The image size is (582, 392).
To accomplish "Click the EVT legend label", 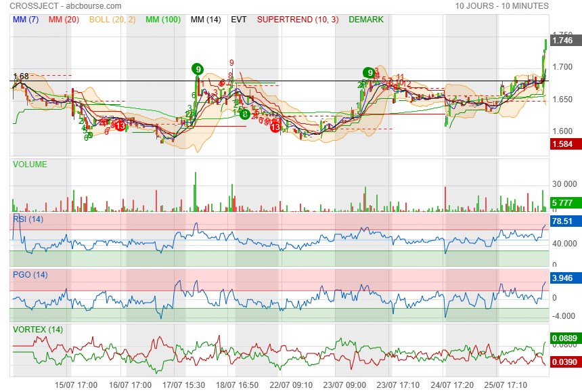I will pyautogui.click(x=239, y=20).
